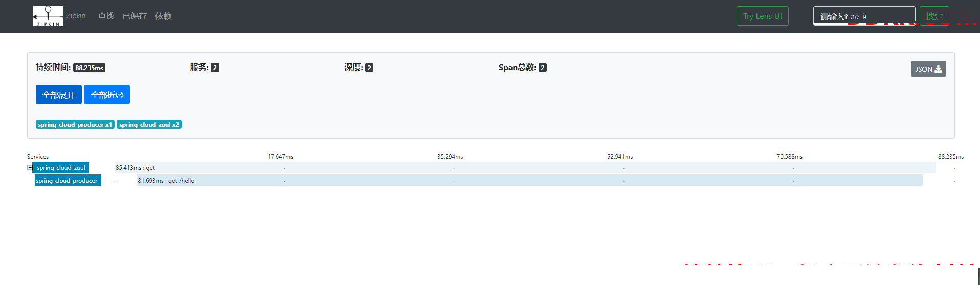
Task: Click the 88.235ms duration badge
Action: [x=89, y=68]
